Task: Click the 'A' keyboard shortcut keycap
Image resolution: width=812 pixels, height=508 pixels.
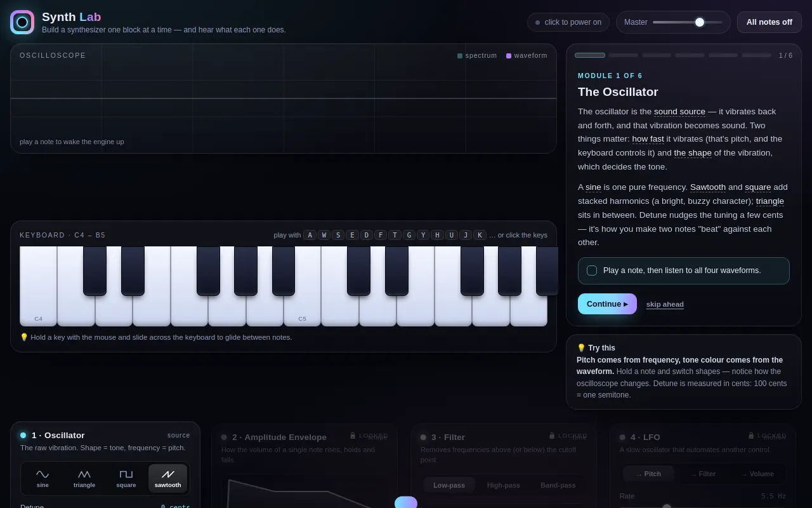Action: [x=310, y=235]
